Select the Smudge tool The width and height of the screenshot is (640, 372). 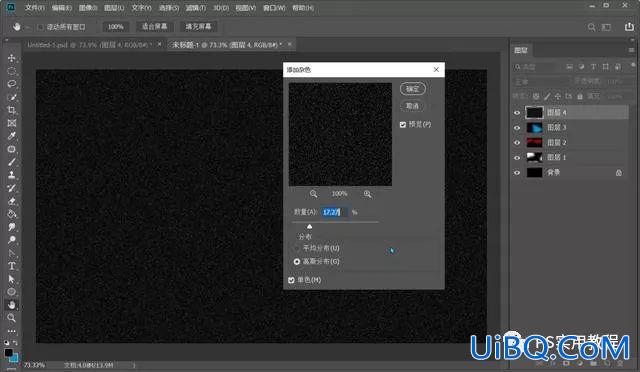click(11, 227)
